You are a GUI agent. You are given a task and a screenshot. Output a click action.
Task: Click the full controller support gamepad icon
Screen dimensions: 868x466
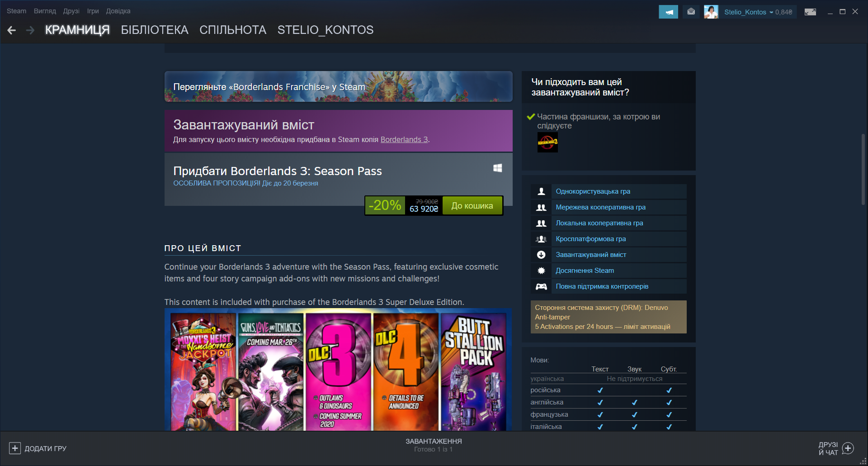[x=541, y=286]
